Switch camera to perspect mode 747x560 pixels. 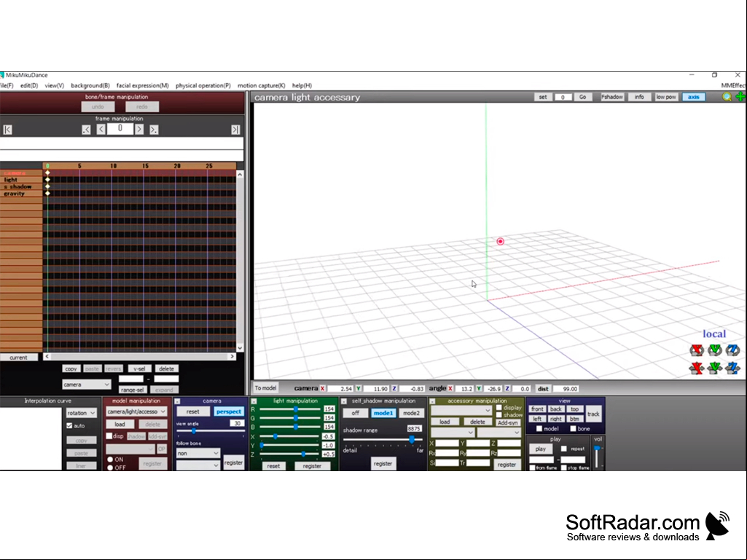click(228, 411)
